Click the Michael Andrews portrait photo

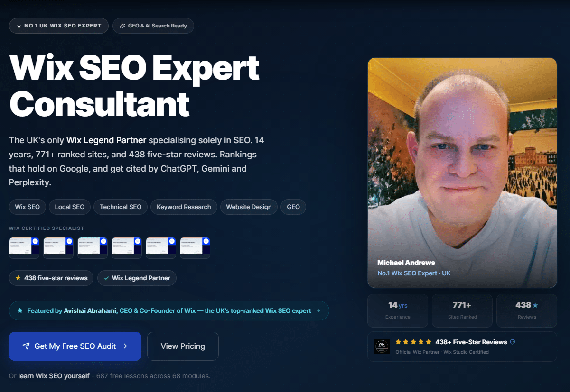462,173
